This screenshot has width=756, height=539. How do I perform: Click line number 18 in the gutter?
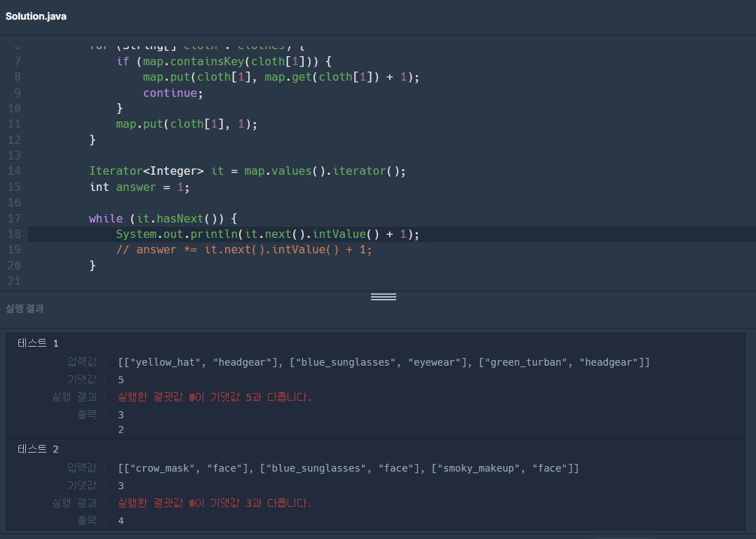pos(15,234)
